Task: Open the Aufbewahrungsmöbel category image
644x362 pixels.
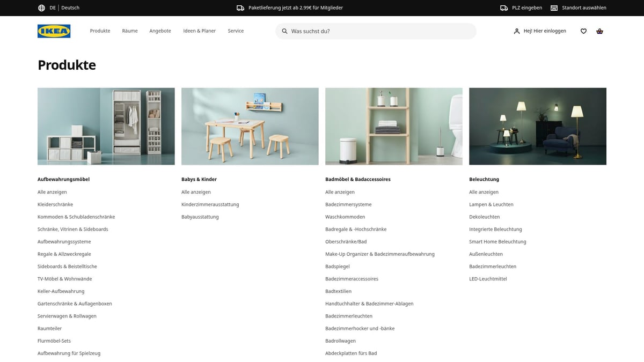Action: (x=106, y=125)
